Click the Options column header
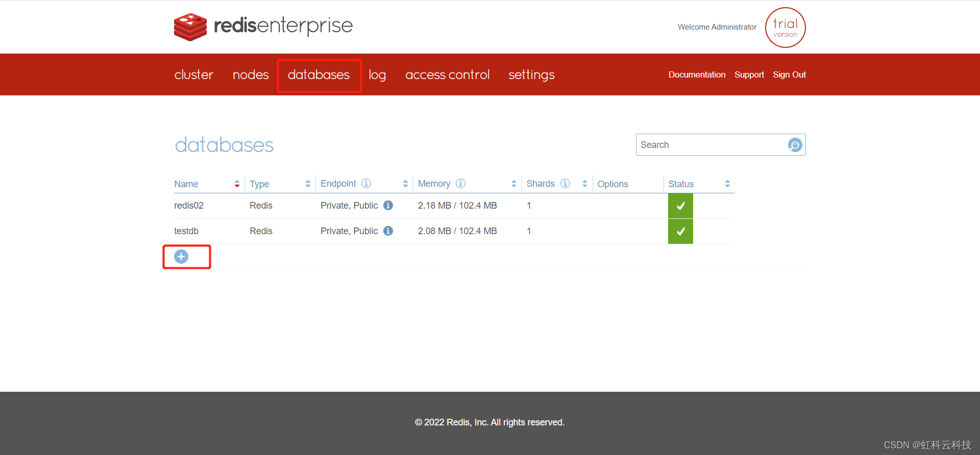 tap(612, 184)
